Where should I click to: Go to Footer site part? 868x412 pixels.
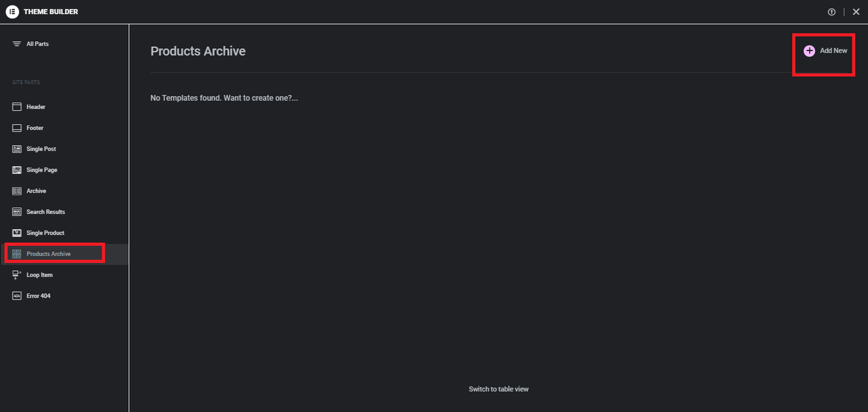click(x=35, y=128)
